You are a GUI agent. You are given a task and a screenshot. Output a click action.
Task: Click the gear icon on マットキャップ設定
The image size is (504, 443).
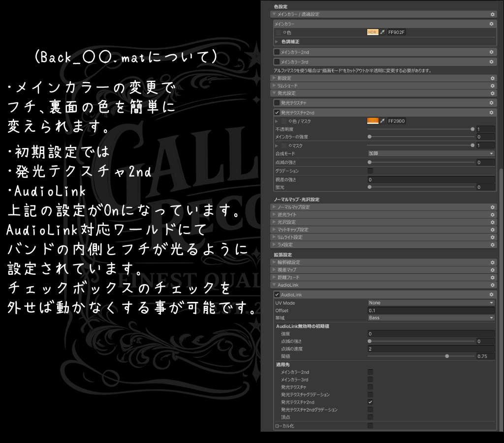pos(492,229)
